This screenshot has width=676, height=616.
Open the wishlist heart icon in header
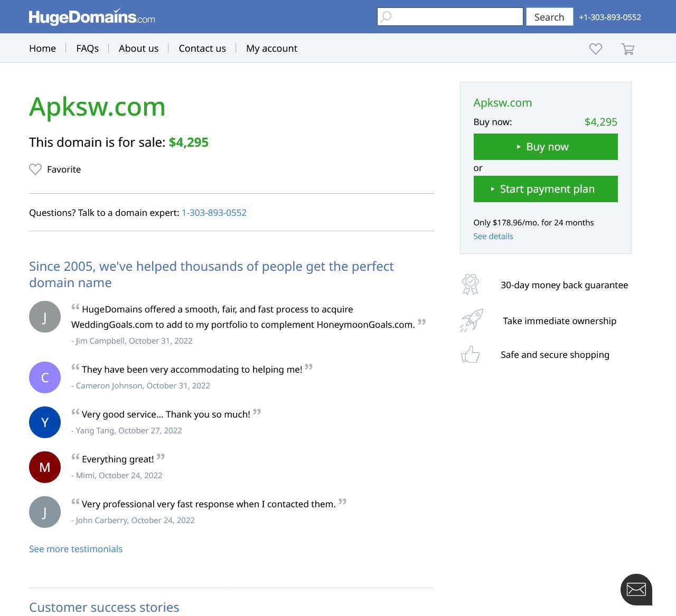pyautogui.click(x=596, y=49)
